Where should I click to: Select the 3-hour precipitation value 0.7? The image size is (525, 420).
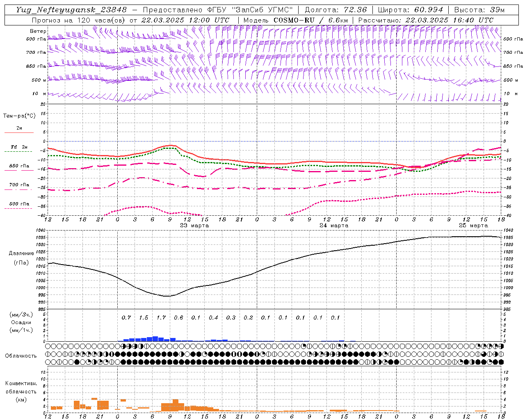(126, 318)
